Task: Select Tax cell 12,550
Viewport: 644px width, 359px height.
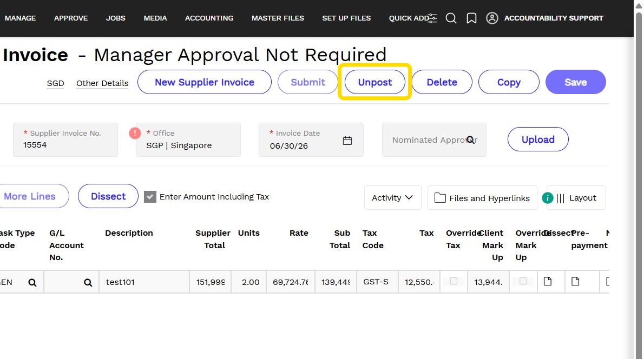Action: (x=419, y=282)
